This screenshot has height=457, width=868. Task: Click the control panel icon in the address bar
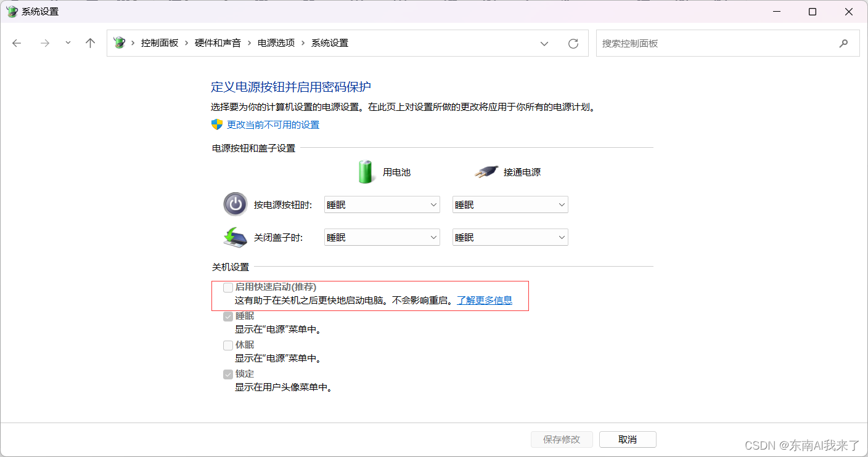click(120, 43)
